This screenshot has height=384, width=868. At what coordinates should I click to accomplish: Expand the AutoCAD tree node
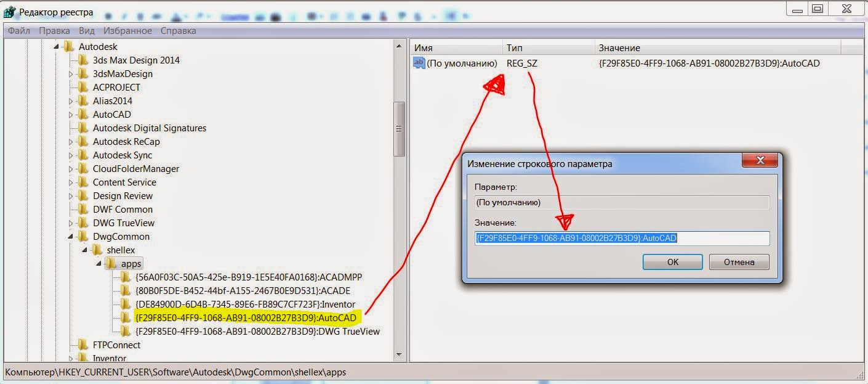click(70, 114)
